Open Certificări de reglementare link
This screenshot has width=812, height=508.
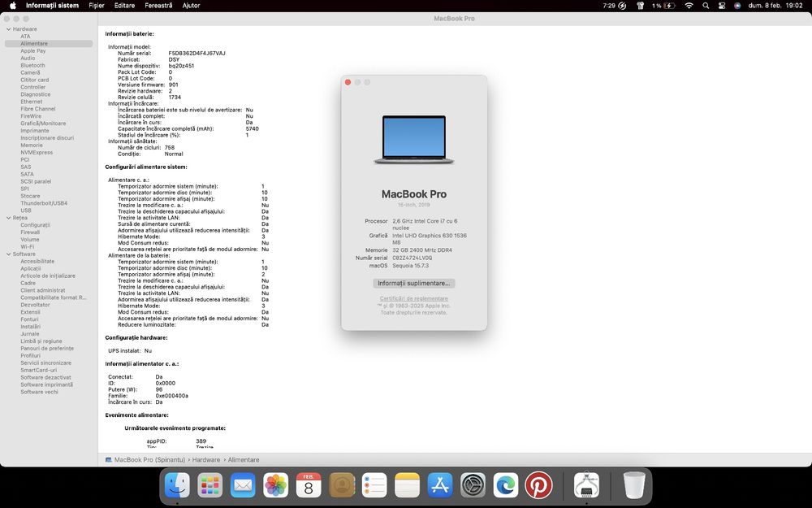click(414, 298)
